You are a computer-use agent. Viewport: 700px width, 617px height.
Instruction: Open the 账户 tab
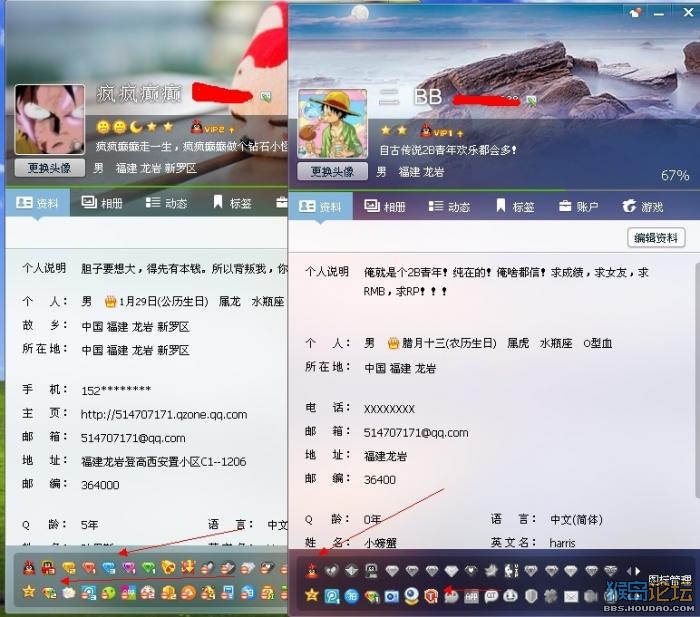pos(578,206)
